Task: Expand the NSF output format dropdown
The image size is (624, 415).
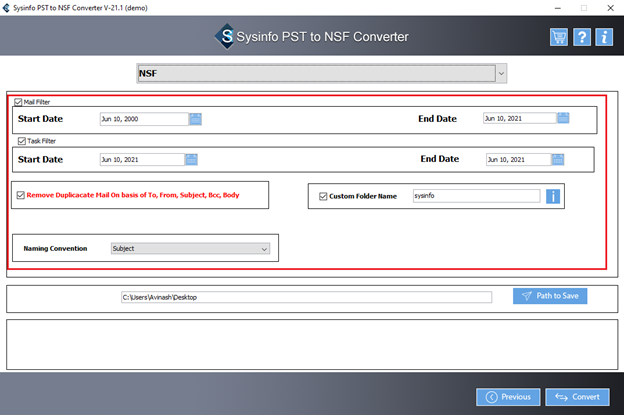Action: point(501,74)
